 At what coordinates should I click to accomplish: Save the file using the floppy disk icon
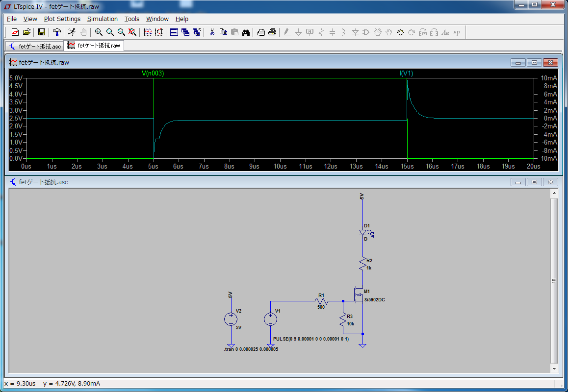(42, 32)
